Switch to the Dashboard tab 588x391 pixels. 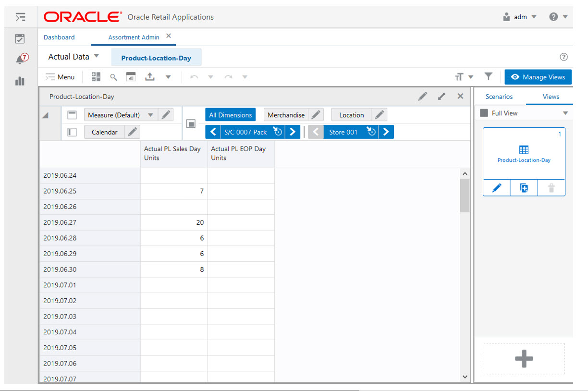(59, 37)
